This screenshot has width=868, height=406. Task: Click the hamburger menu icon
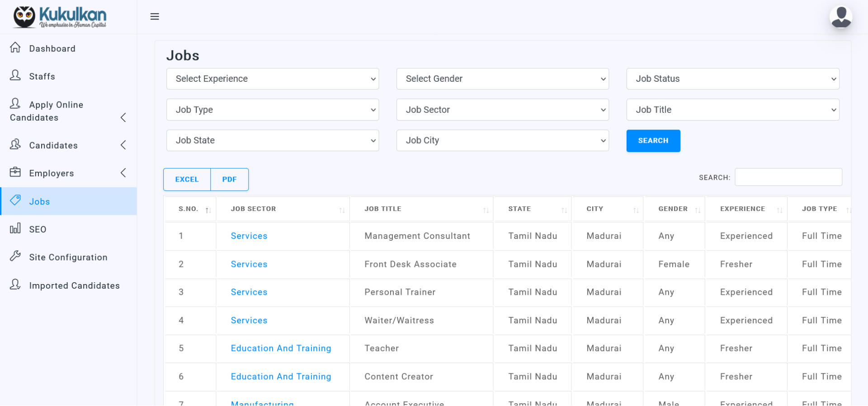(155, 17)
